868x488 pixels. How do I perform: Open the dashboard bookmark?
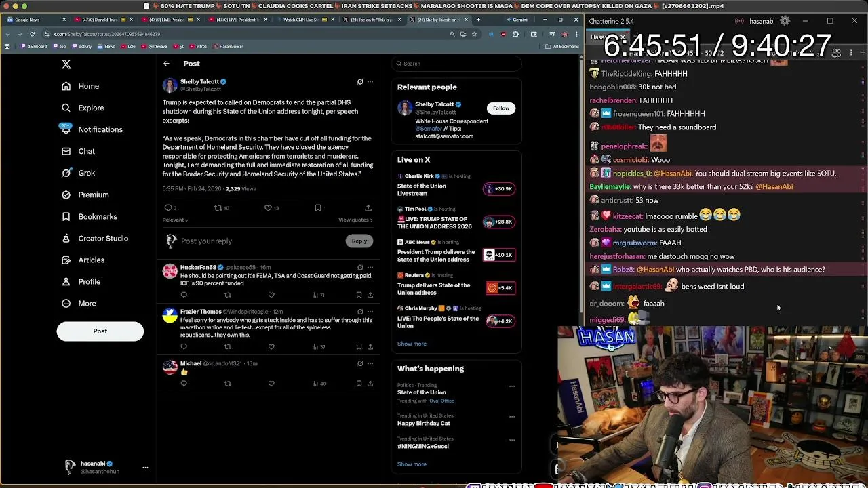coord(34,47)
